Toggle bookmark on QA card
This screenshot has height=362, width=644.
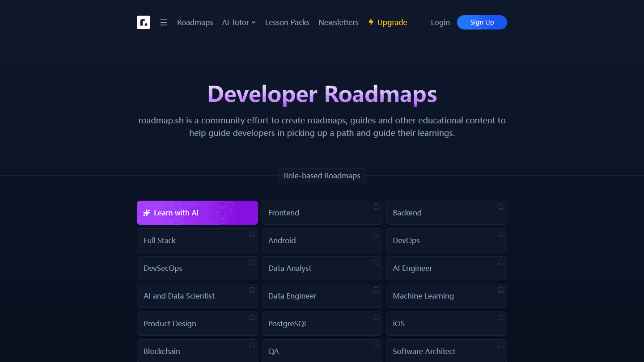376,345
